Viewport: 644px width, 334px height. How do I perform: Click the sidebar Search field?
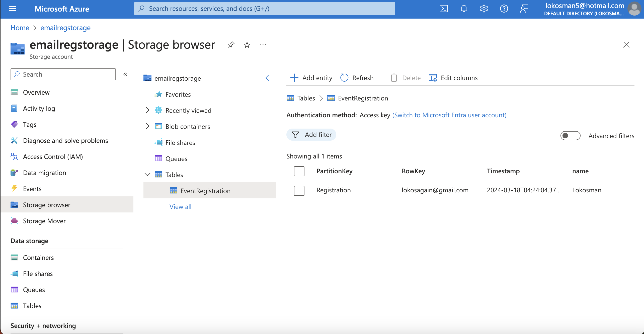pyautogui.click(x=63, y=74)
